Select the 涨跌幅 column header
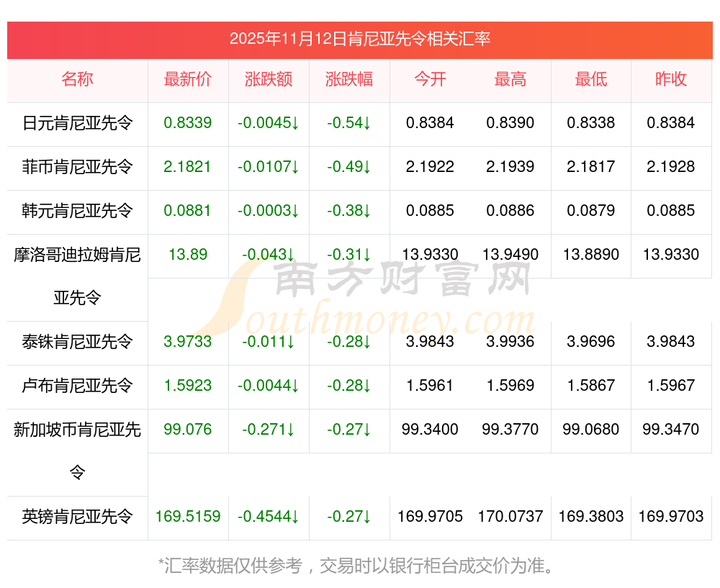The image size is (720, 588). pyautogui.click(x=349, y=79)
